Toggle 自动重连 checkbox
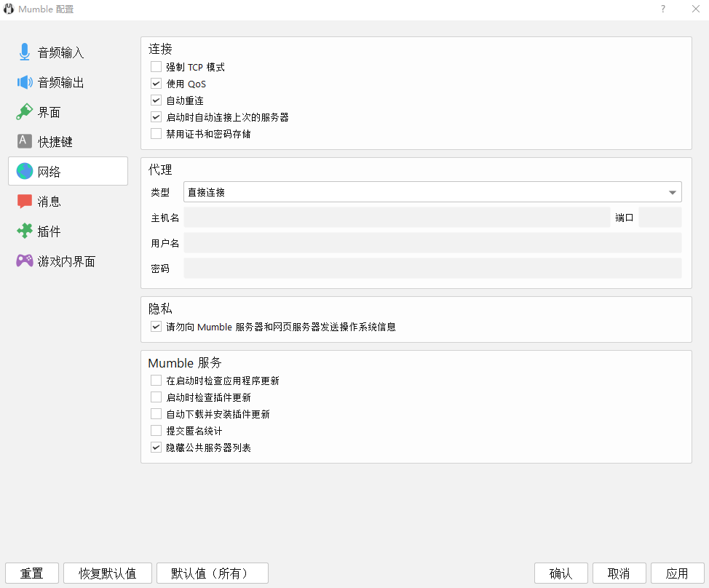 [x=156, y=100]
